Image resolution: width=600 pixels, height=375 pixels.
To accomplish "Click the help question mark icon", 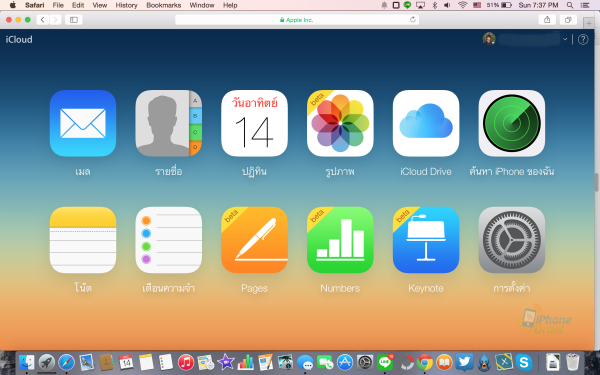I will pyautogui.click(x=583, y=39).
